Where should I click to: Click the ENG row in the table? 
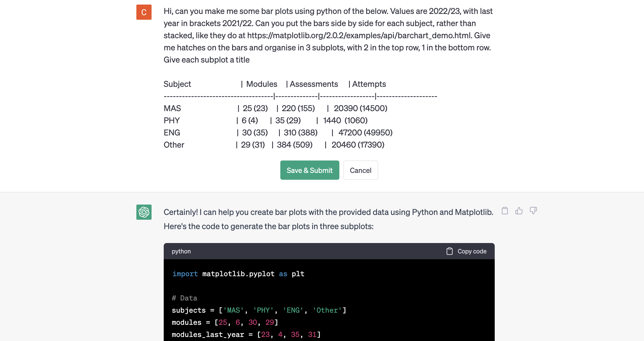pos(278,133)
